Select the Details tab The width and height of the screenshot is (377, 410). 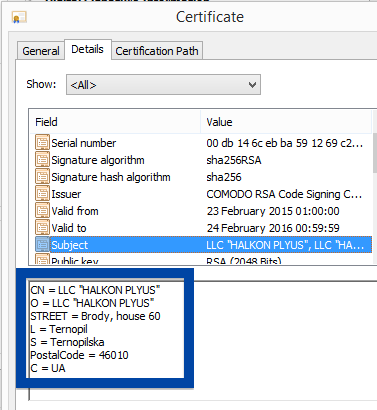click(x=88, y=49)
